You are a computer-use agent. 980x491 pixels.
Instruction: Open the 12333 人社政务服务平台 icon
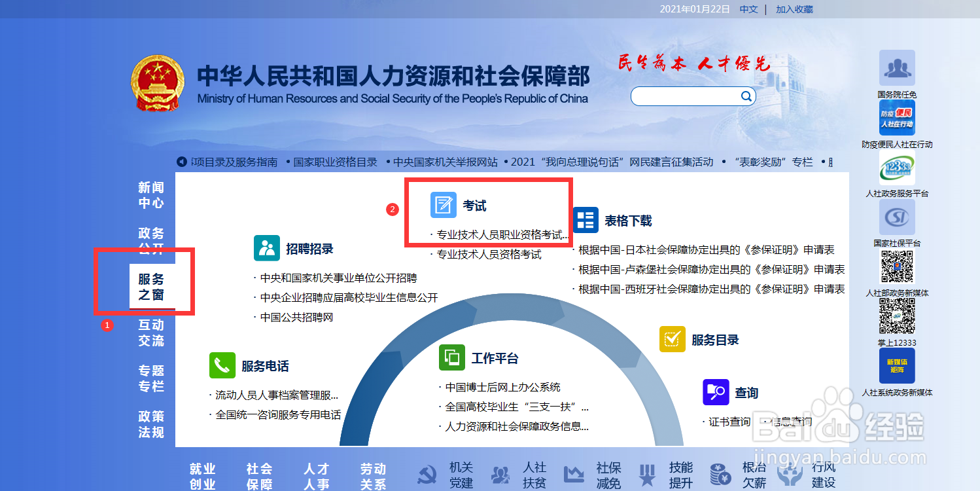pos(897,168)
